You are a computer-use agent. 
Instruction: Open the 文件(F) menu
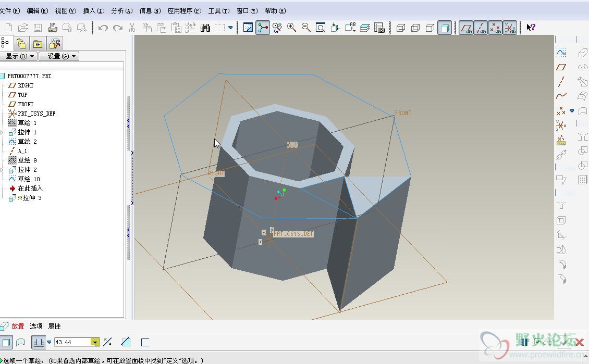pos(10,11)
